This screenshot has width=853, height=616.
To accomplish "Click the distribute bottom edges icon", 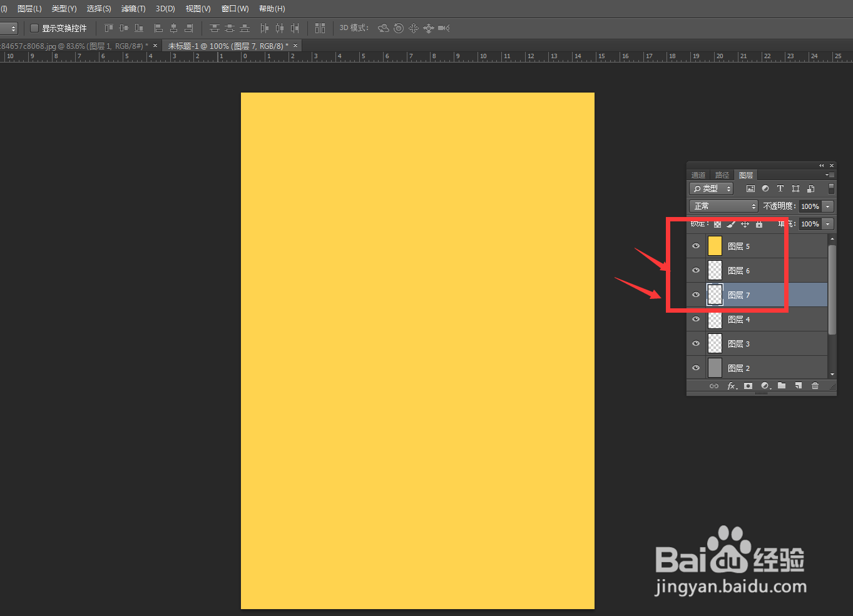I will tap(245, 28).
